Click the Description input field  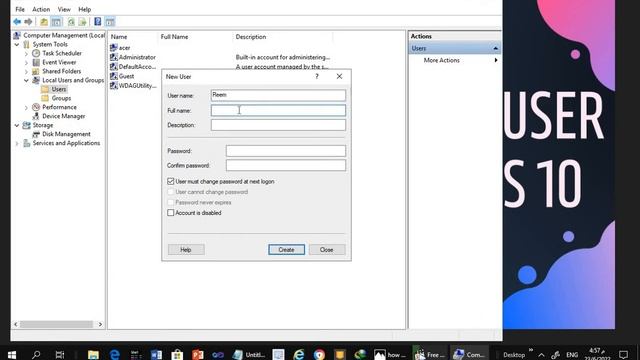278,125
